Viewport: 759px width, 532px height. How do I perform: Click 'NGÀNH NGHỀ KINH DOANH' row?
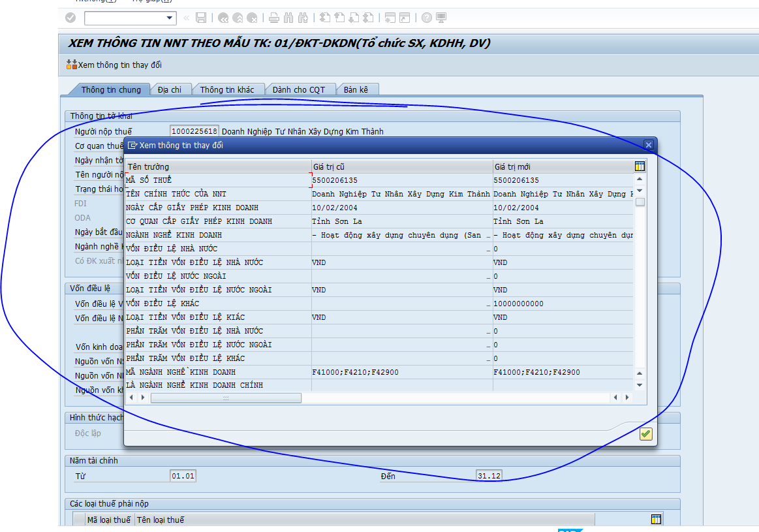[379, 235]
